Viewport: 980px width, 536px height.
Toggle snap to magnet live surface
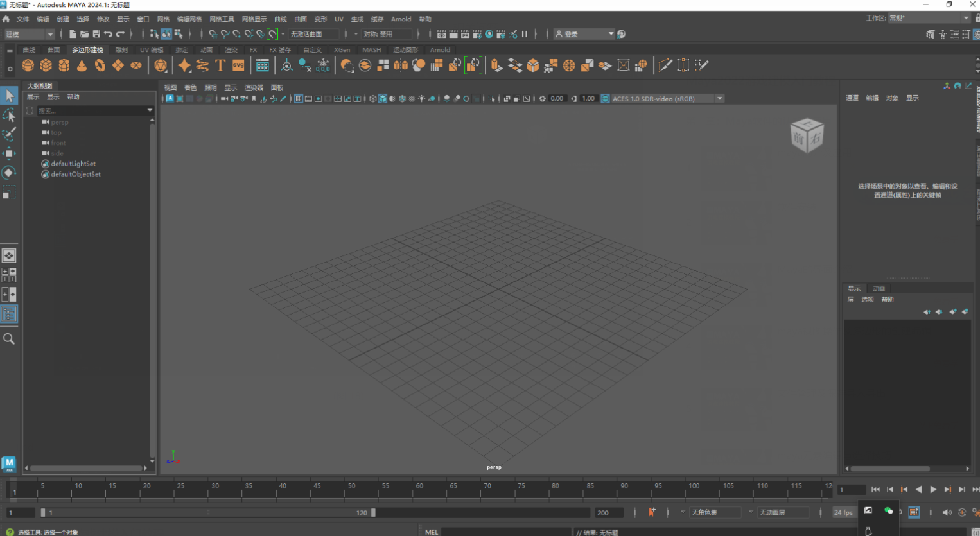(x=273, y=34)
